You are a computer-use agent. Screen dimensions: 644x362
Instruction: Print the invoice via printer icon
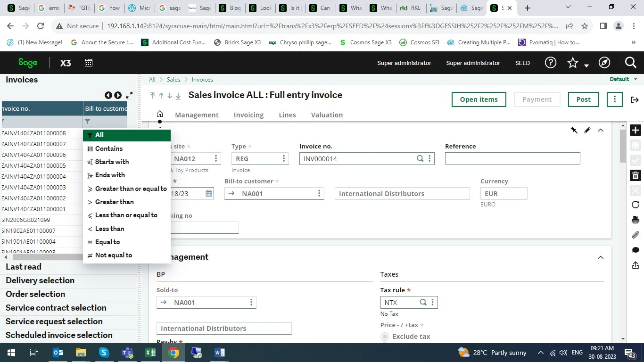click(636, 220)
